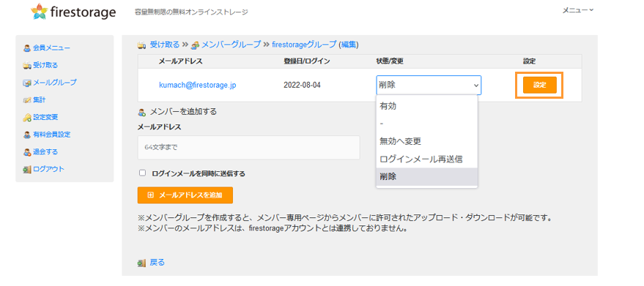Image resolution: width=644 pixels, height=286 pixels.
Task: Pick the highlighted 削除 option
Action: (426, 176)
